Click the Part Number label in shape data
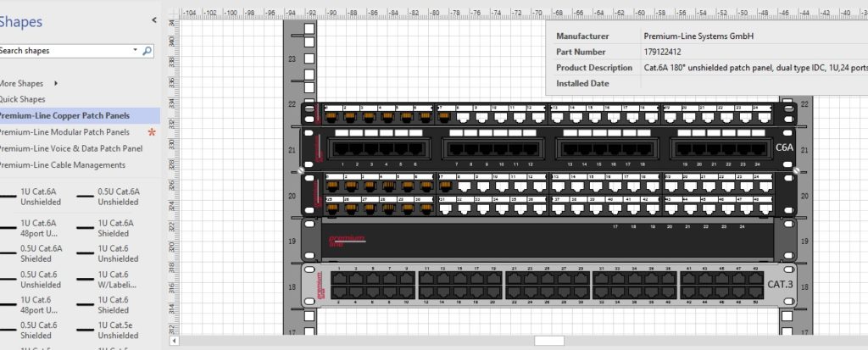The image size is (868, 350). [581, 52]
